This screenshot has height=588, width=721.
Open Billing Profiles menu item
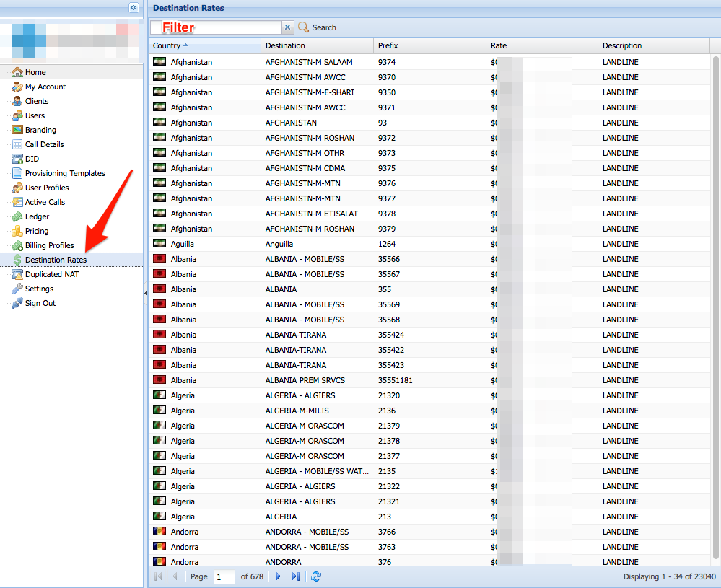(49, 245)
